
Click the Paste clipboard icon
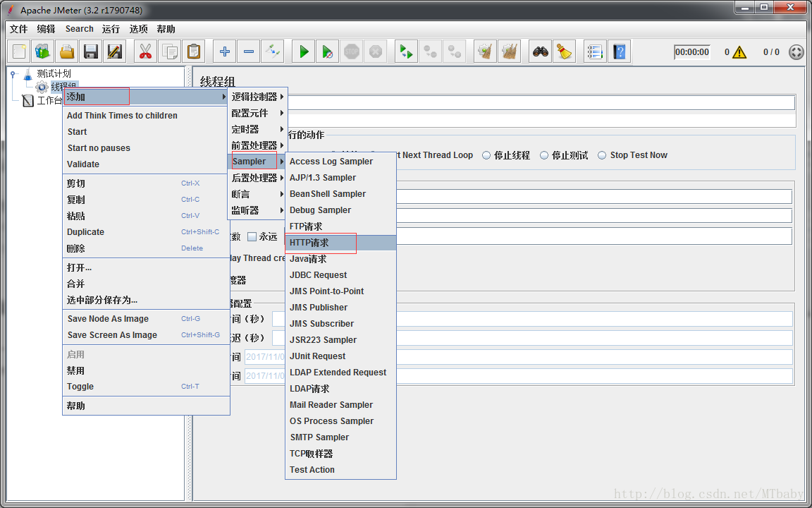(x=194, y=52)
